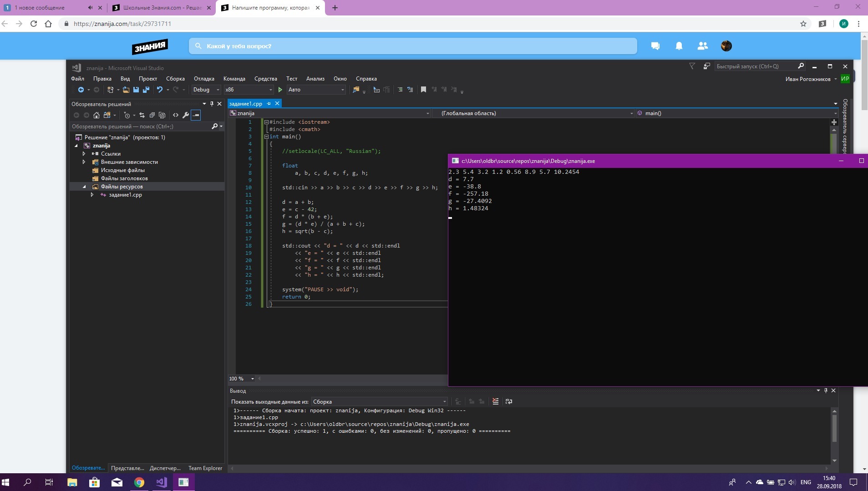The height and width of the screenshot is (491, 868).
Task: Click the green Start Debugging arrow
Action: pyautogui.click(x=280, y=90)
